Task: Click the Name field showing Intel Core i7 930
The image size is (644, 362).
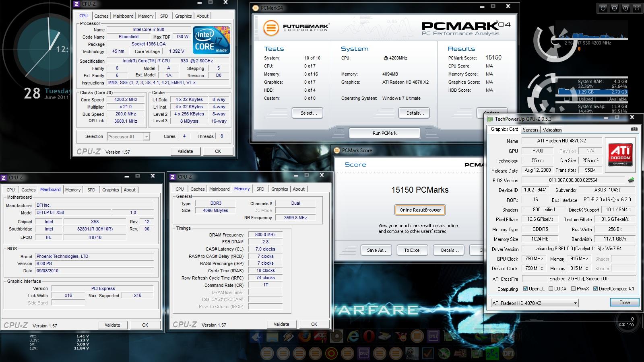Action: [x=149, y=29]
